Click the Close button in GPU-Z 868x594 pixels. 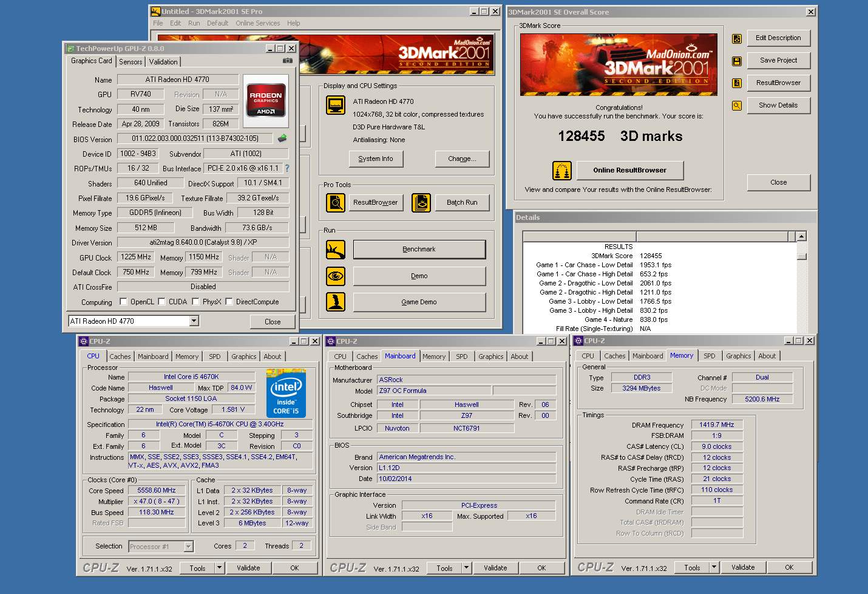click(273, 322)
